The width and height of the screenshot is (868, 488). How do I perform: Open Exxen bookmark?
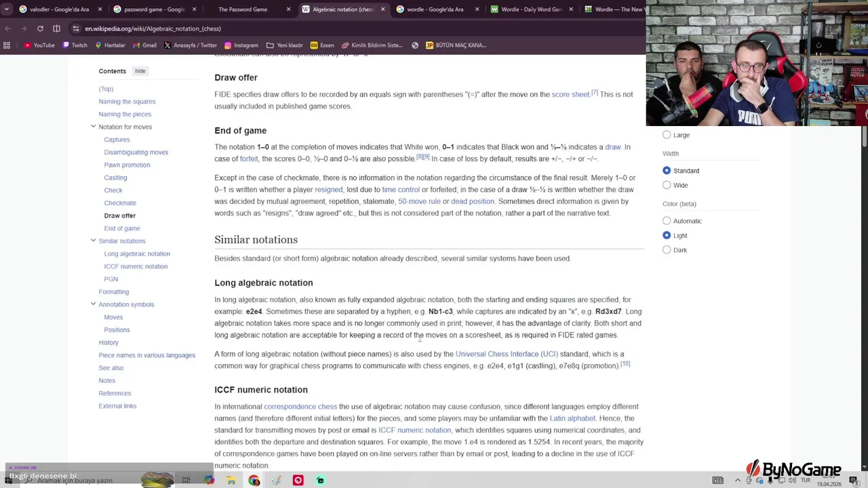(x=322, y=45)
